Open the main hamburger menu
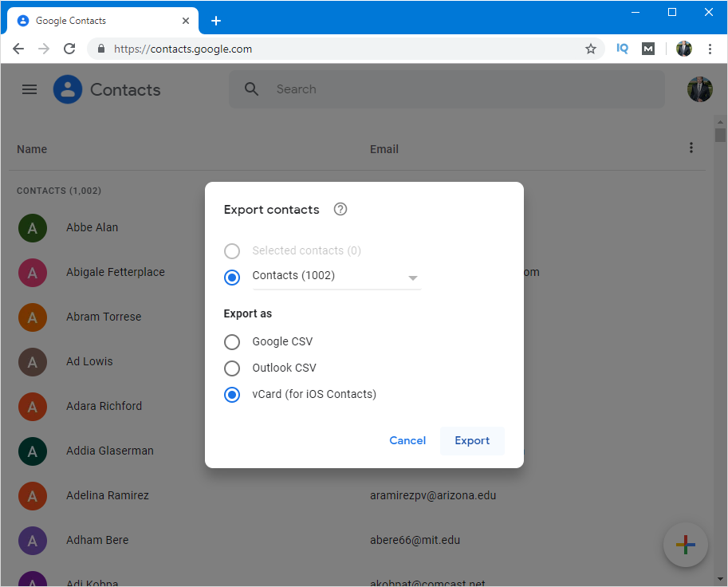Screen dimensions: 728x587 [30, 89]
